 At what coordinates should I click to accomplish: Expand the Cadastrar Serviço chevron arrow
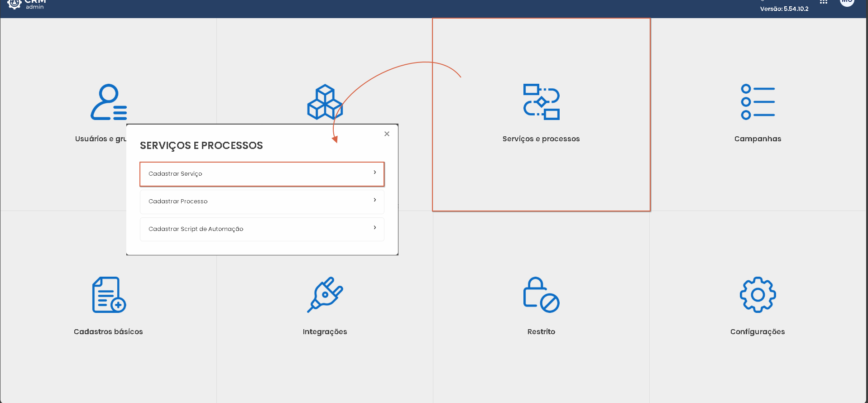pos(375,172)
